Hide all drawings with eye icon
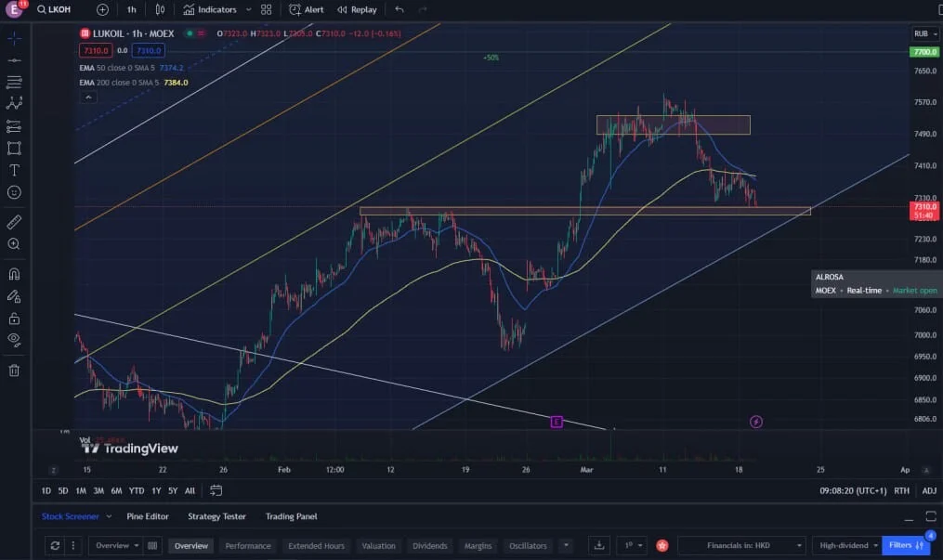The image size is (943, 560). pos(15,340)
